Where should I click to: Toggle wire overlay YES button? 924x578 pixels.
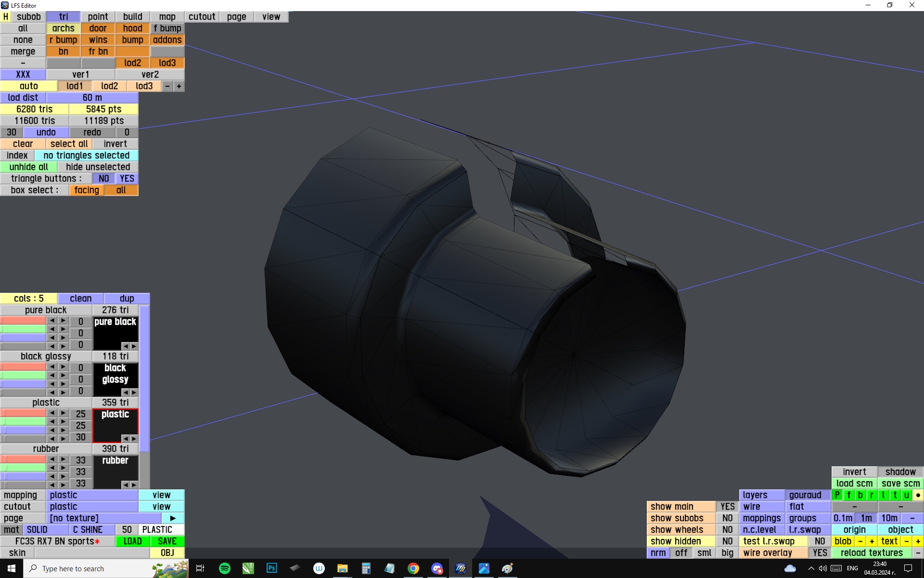820,552
